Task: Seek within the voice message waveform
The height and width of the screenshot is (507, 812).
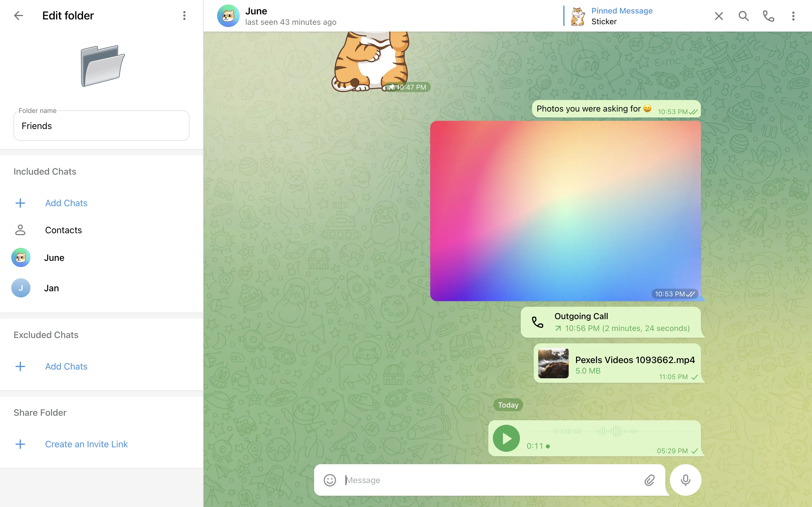Action: point(611,431)
